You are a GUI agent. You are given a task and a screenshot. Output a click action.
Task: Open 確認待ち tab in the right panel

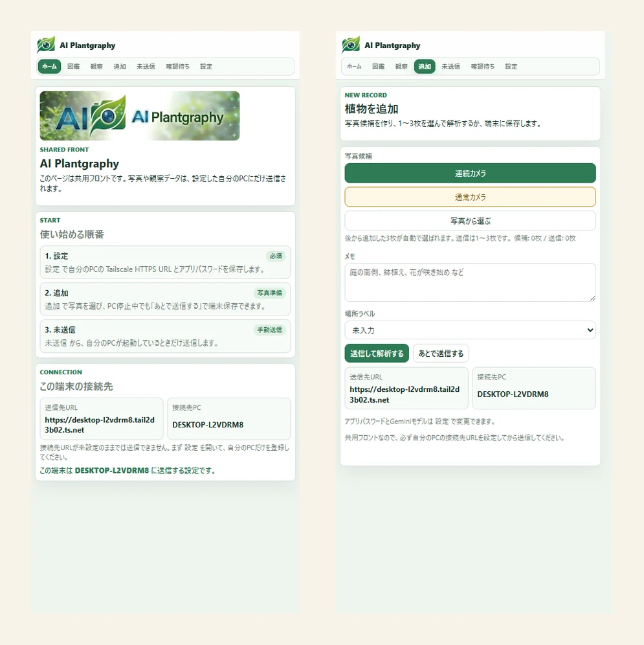click(482, 66)
